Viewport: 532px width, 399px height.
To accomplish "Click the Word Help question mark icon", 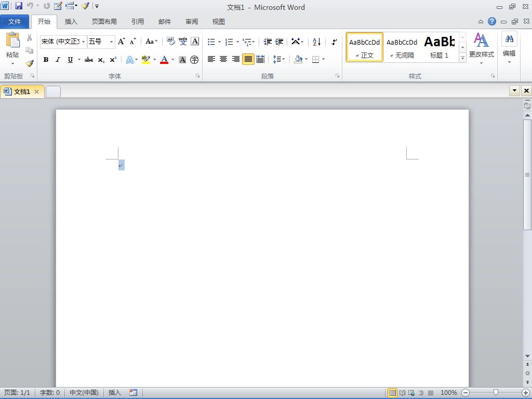I will click(491, 21).
